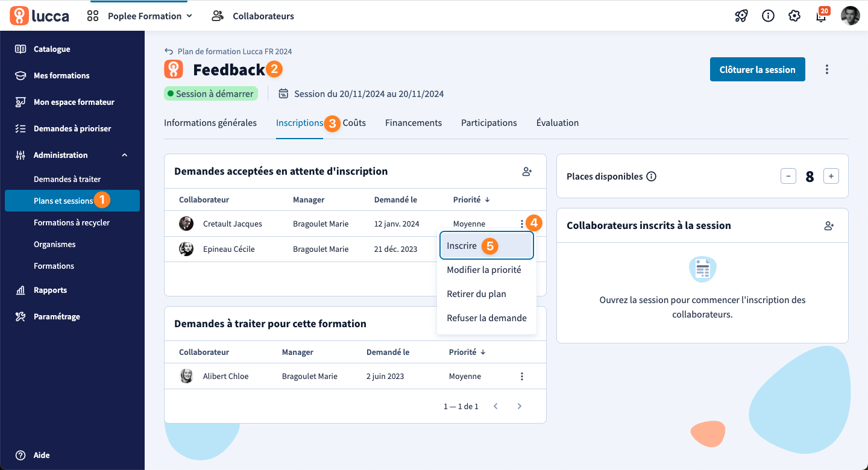Click Demandé le header in pending requests table
Image resolution: width=868 pixels, height=470 pixels.
click(388, 352)
